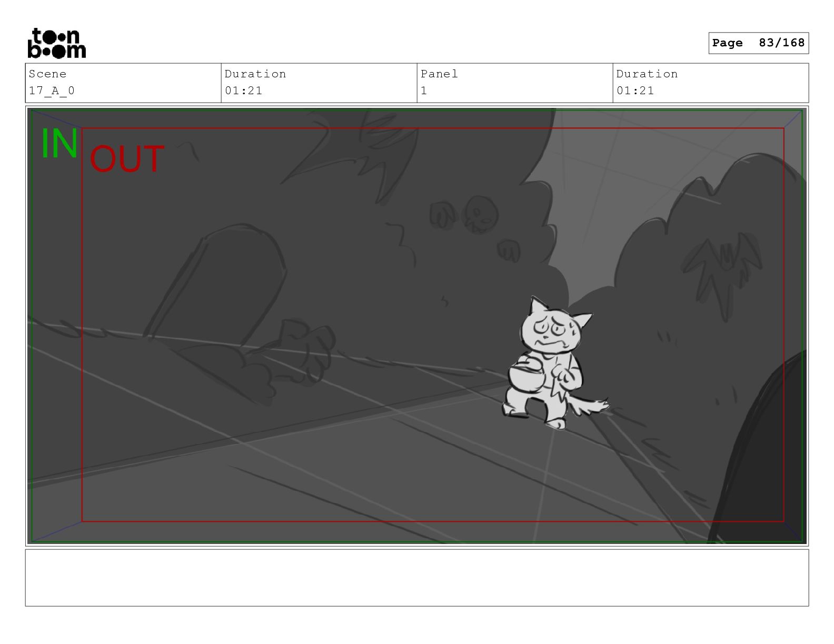The width and height of the screenshot is (834, 644).
Task: Click the Panel label text
Action: (439, 74)
